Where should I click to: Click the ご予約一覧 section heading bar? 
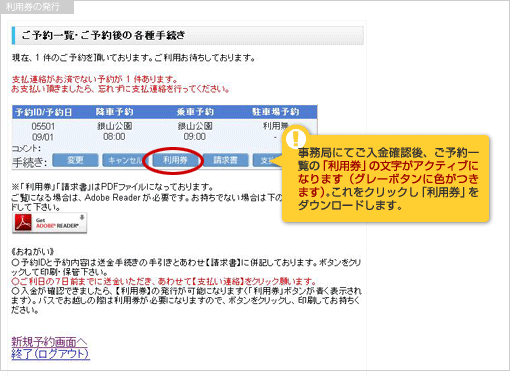[x=188, y=35]
